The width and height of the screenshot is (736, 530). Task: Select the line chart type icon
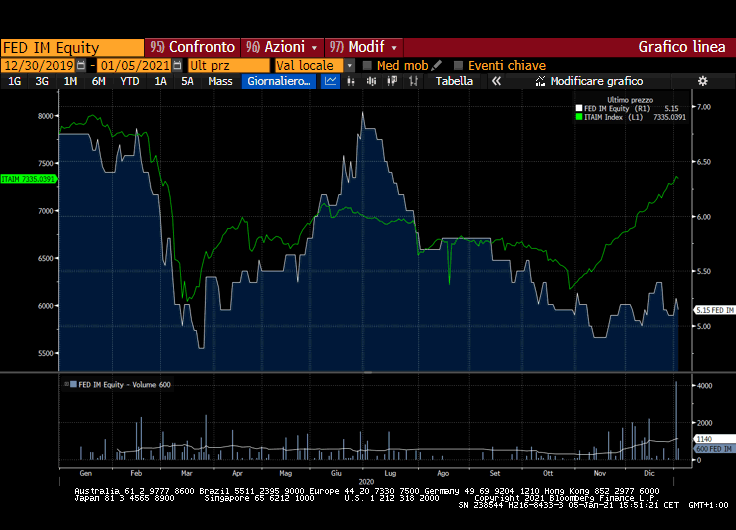click(331, 81)
